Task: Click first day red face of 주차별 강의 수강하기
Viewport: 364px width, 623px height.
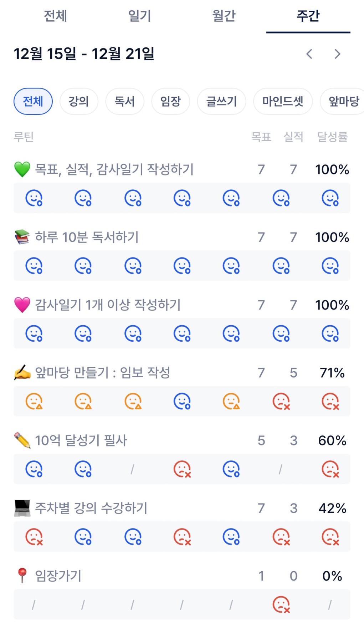Action: tap(34, 537)
